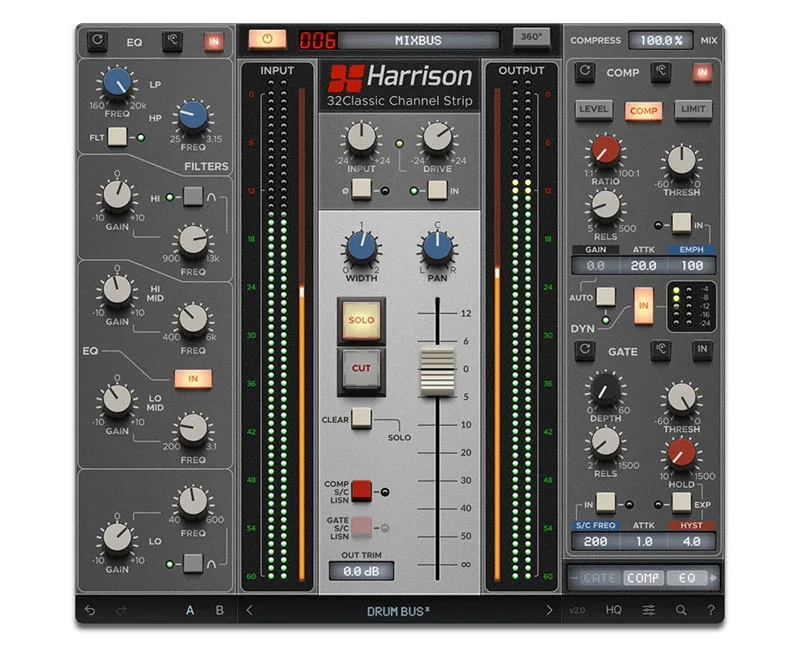The image size is (800, 645).
Task: Click the right arrow of the module order strip
Action: tap(713, 578)
